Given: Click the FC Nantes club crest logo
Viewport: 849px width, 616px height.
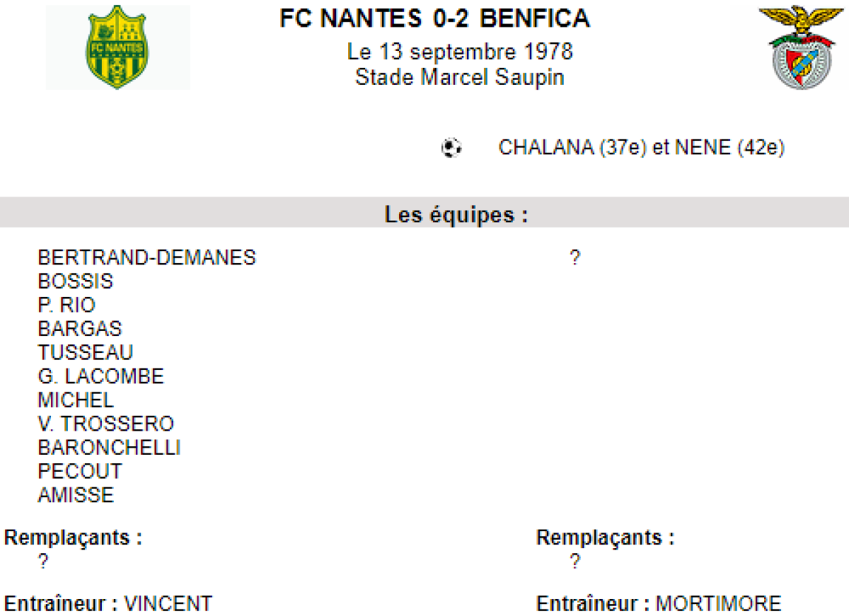Looking at the screenshot, I should point(117,47).
